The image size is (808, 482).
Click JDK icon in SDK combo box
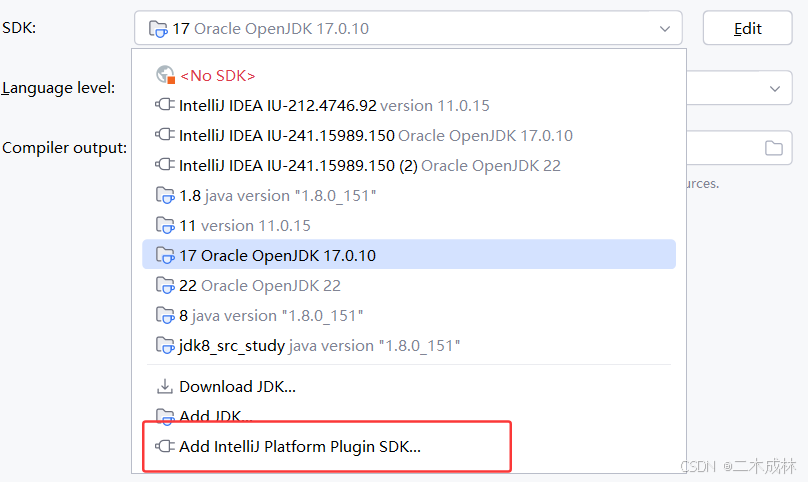tap(158, 29)
